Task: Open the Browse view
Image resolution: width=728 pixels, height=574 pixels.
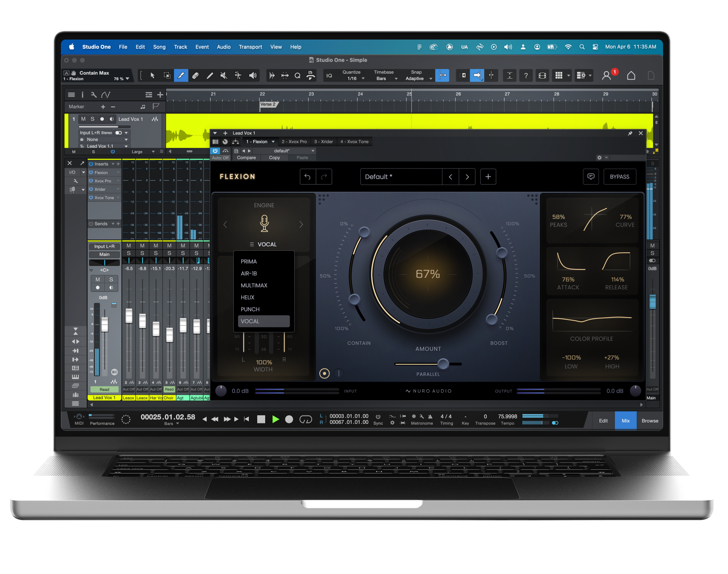Action: [x=650, y=421]
